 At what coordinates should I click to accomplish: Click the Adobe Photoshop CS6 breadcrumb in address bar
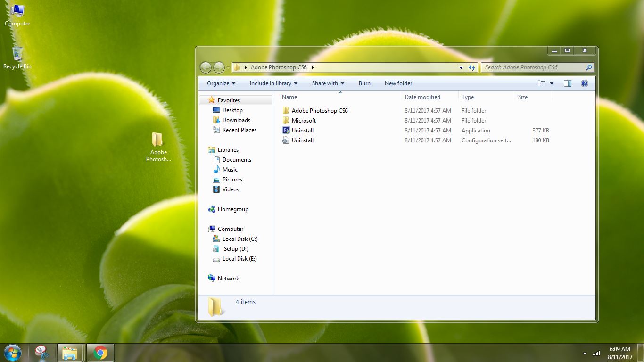[279, 67]
